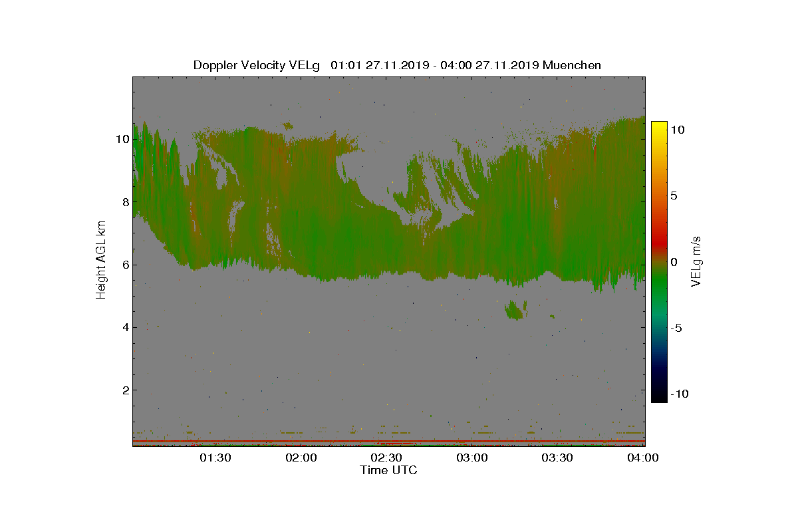Click the 02:00 time tick label
Image resolution: width=798 pixels, height=532 pixels.
[301, 458]
